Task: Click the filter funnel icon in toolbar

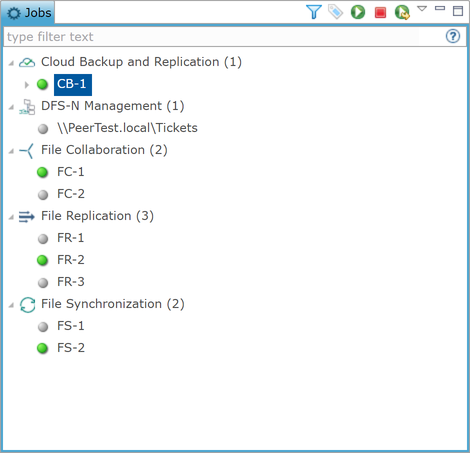Action: (x=314, y=12)
